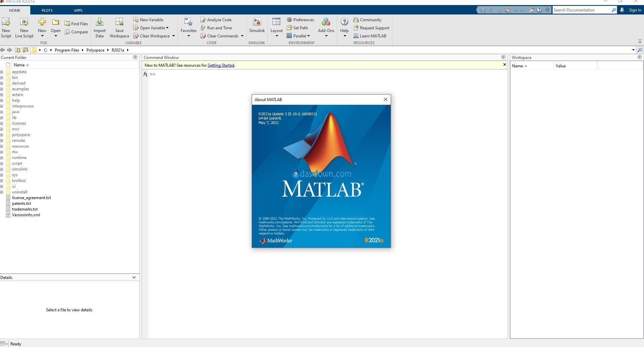The height and width of the screenshot is (347, 644).
Task: Switch to the APPS tab
Action: point(78,10)
